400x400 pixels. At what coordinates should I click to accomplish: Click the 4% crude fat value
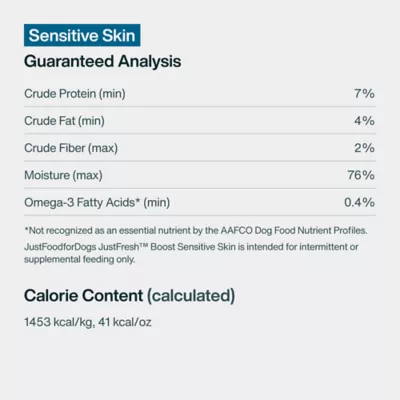[x=364, y=121]
